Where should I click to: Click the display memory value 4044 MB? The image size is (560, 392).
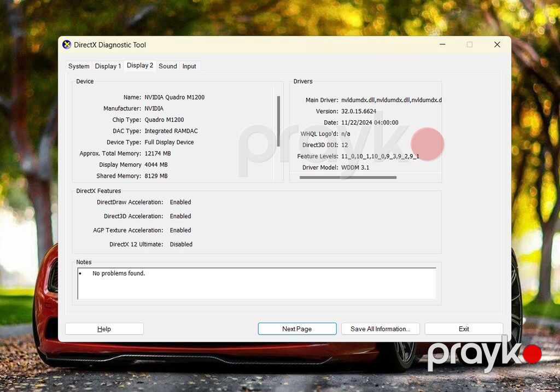tap(156, 165)
